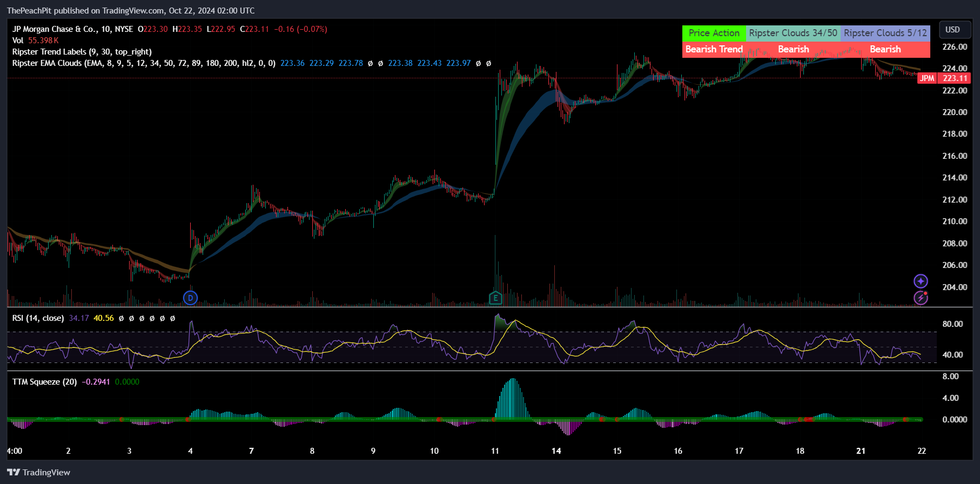
Task: Click the ThePeachPit published header text
Action: 131,11
